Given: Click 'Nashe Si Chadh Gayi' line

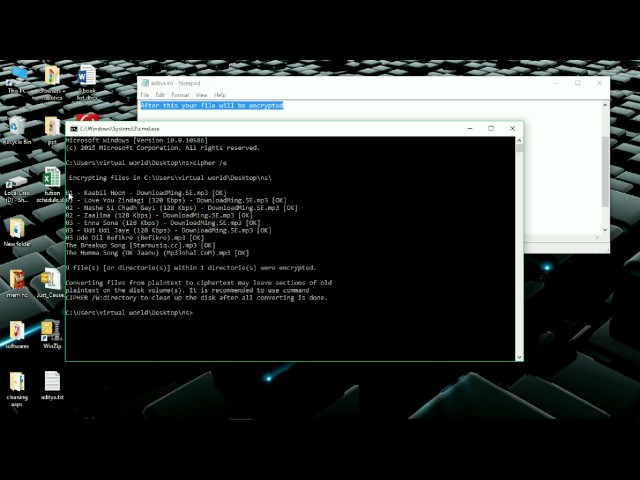Looking at the screenshot, I should [182, 208].
